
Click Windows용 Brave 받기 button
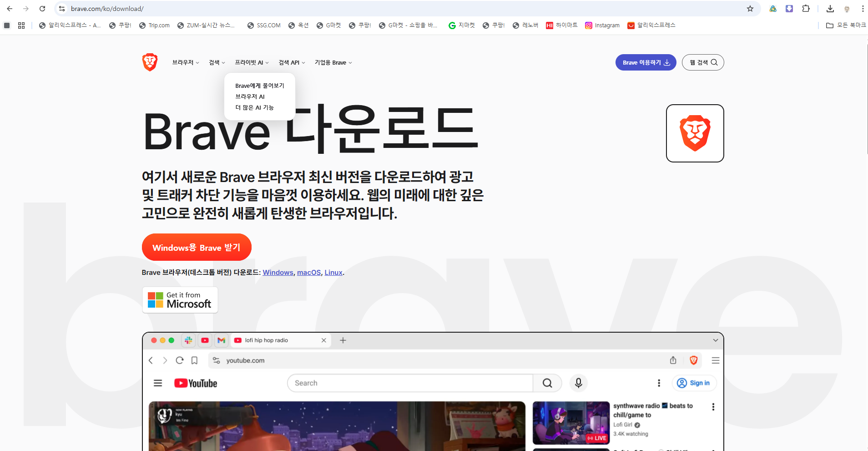pyautogui.click(x=197, y=247)
